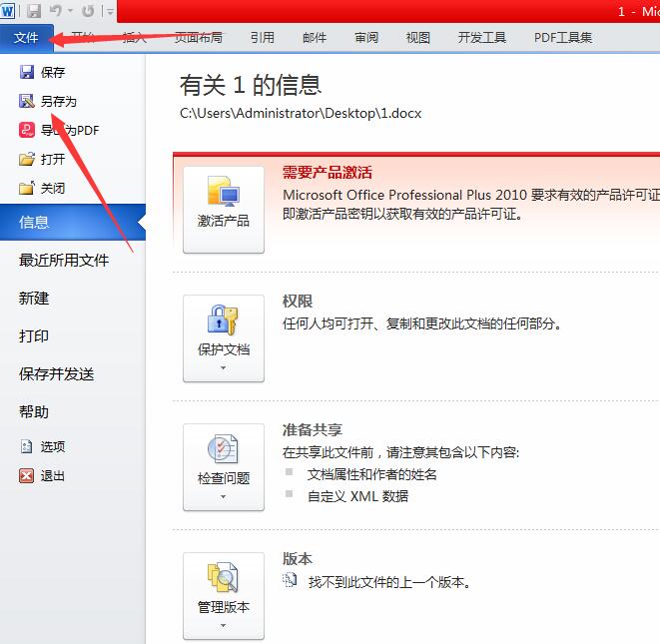Click the 检查问题 checklist document icon
The width and height of the screenshot is (660, 644).
[x=223, y=448]
